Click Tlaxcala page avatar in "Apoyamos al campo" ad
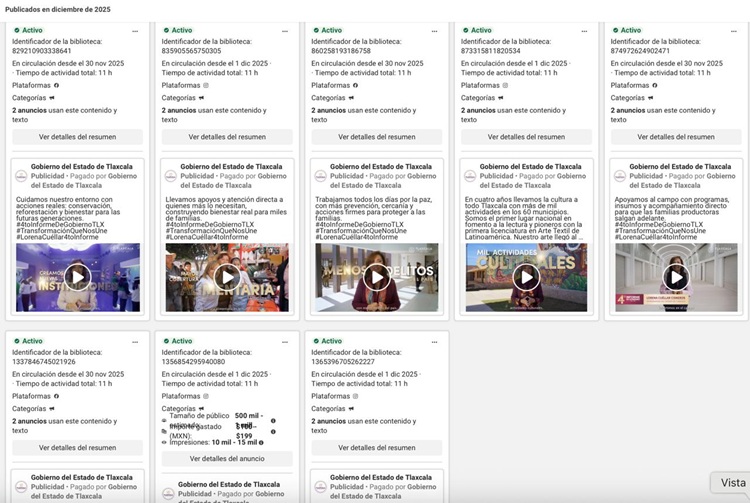Image resolution: width=750 pixels, height=503 pixels. click(x=620, y=176)
